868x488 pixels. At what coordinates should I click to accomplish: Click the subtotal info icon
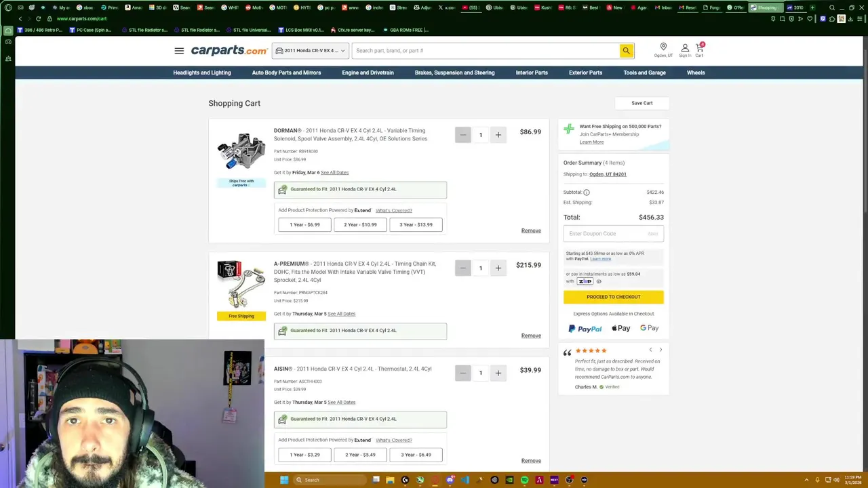pos(587,192)
